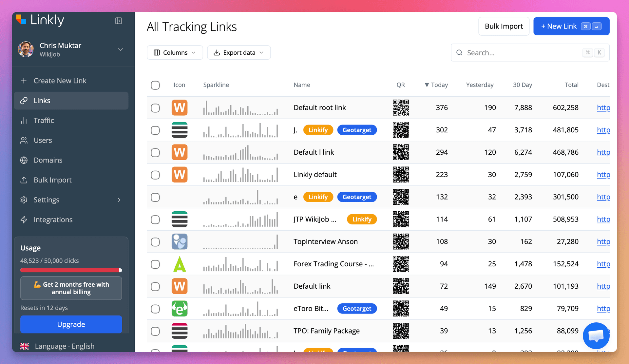The width and height of the screenshot is (629, 364).
Task: Open the Traffic sidebar item
Action: tap(71, 120)
